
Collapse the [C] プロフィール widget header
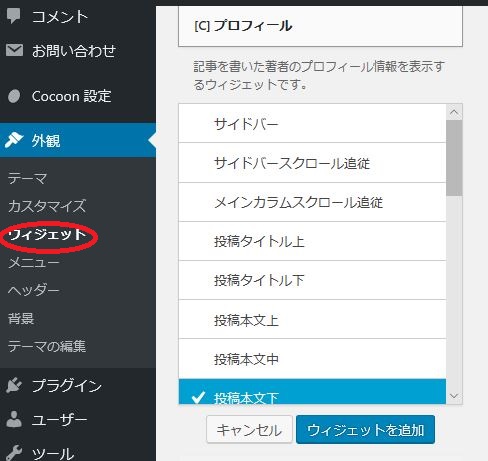pyautogui.click(x=320, y=26)
